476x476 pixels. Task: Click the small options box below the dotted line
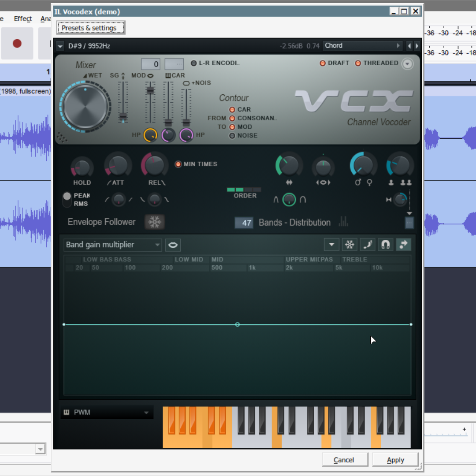[409, 223]
